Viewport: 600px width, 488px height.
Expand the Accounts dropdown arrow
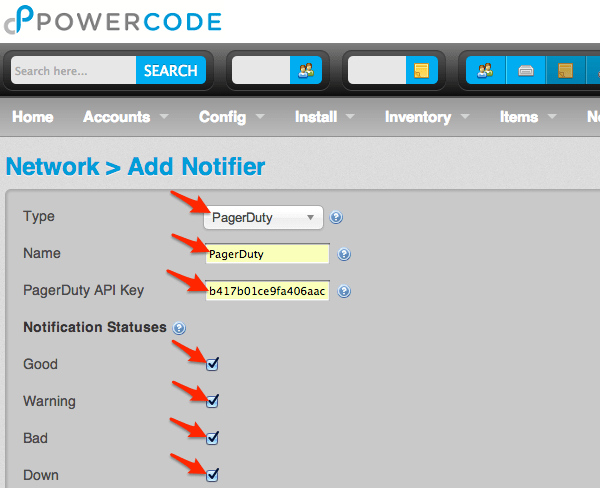(164, 116)
